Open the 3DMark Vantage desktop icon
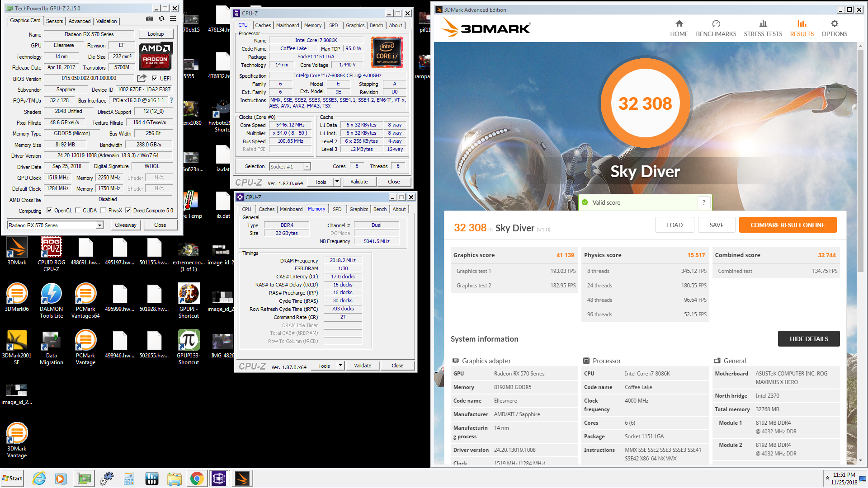Image resolution: width=868 pixels, height=488 pixels. [17, 441]
